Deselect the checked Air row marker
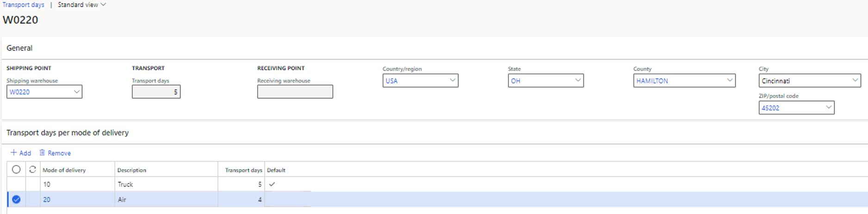The image size is (868, 214). click(x=16, y=199)
